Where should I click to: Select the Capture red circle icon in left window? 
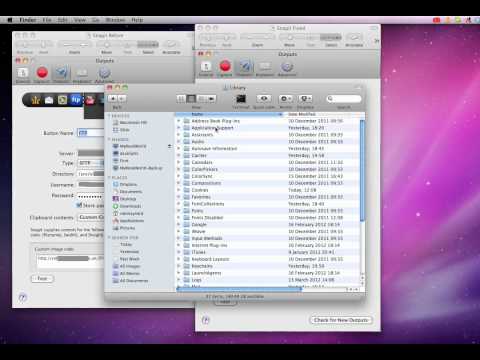42,72
